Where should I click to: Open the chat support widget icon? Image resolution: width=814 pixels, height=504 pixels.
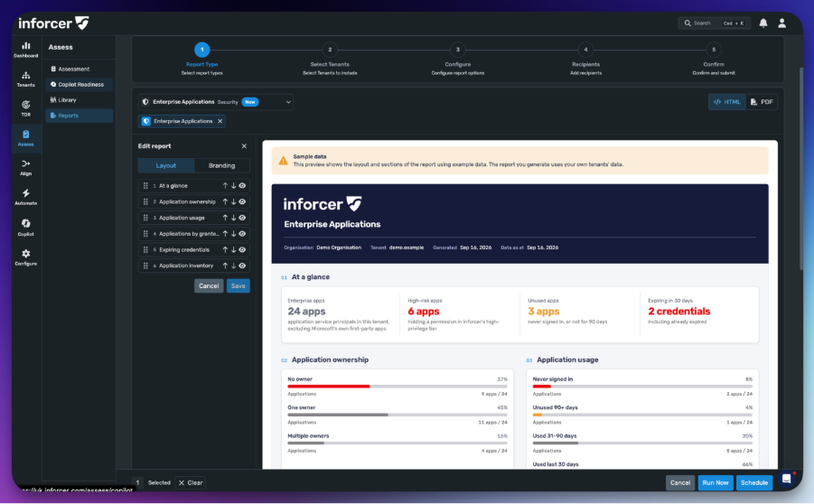tap(787, 479)
